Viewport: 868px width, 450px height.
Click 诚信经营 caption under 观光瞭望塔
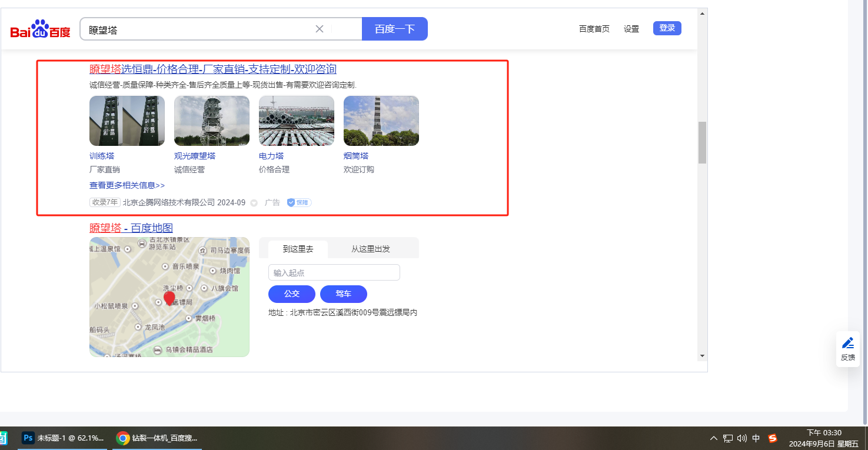(x=189, y=169)
